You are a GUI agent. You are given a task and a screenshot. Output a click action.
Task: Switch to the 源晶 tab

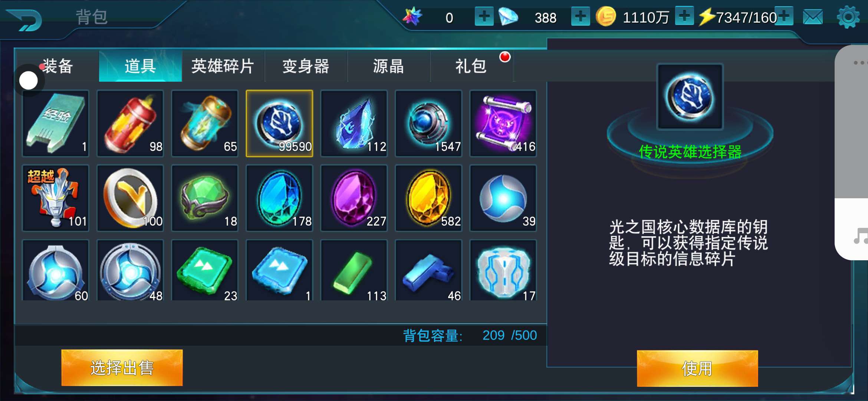click(388, 66)
